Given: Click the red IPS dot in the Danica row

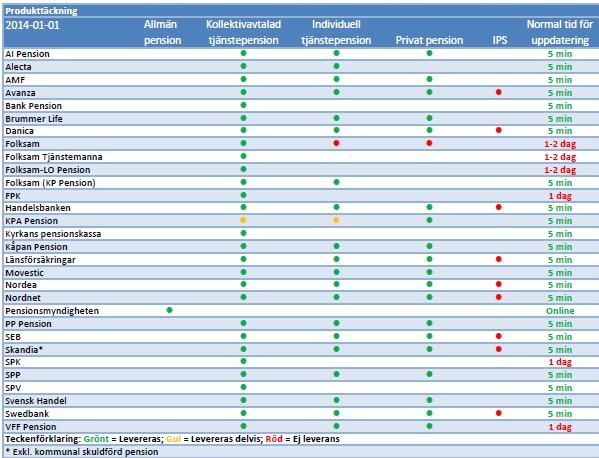Looking at the screenshot, I should click(499, 130).
